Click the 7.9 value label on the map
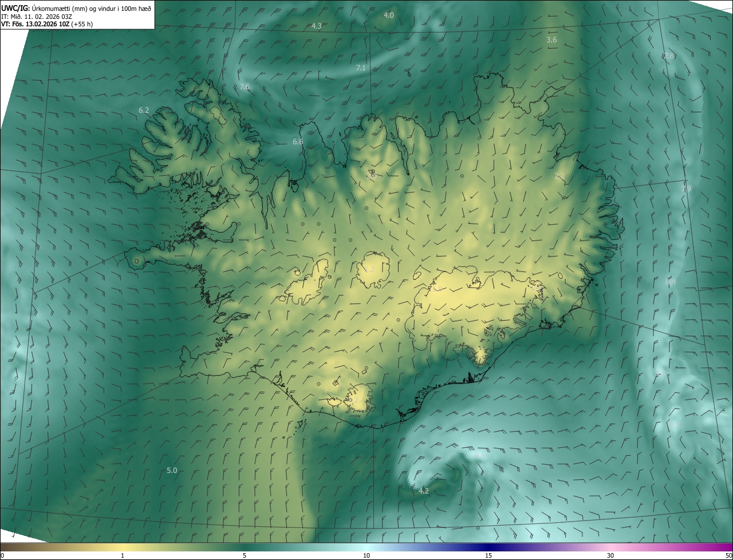Viewport: 733px width, 560px height. (x=686, y=188)
